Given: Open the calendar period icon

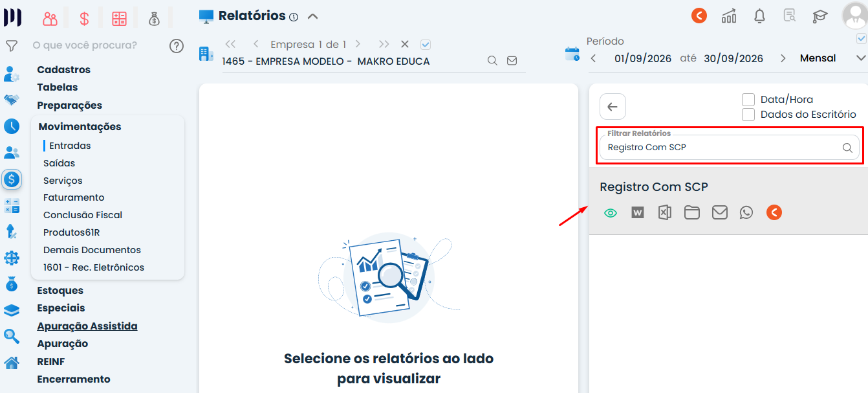Looking at the screenshot, I should pos(572,54).
